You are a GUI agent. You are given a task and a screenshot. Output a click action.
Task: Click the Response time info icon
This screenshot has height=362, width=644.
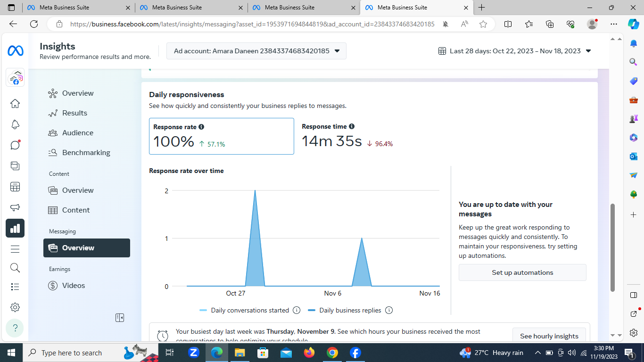[352, 126]
